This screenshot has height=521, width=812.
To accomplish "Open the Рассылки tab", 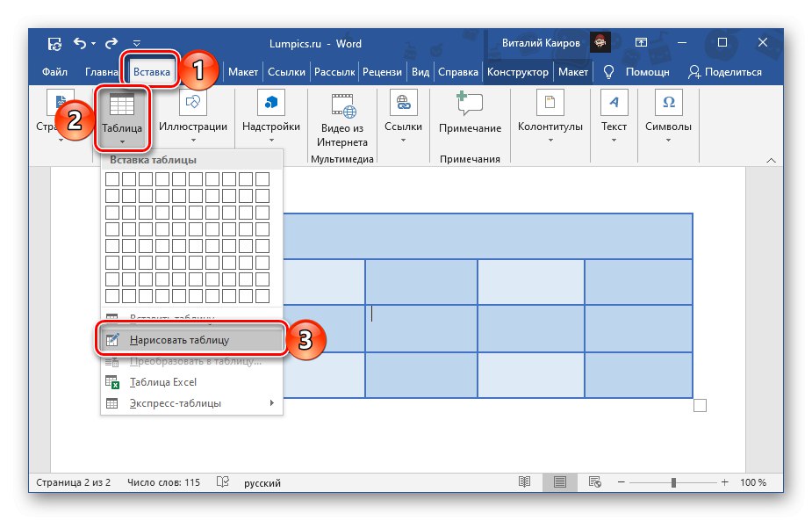I will [x=334, y=72].
